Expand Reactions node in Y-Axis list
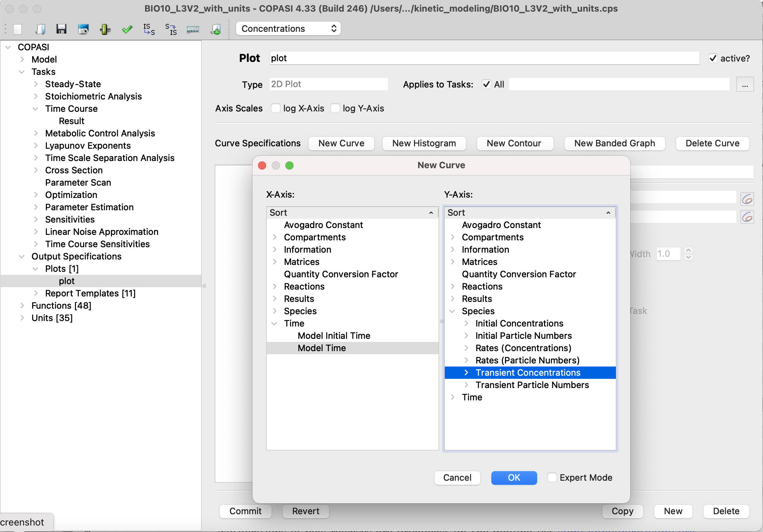The width and height of the screenshot is (763, 532). click(x=452, y=287)
